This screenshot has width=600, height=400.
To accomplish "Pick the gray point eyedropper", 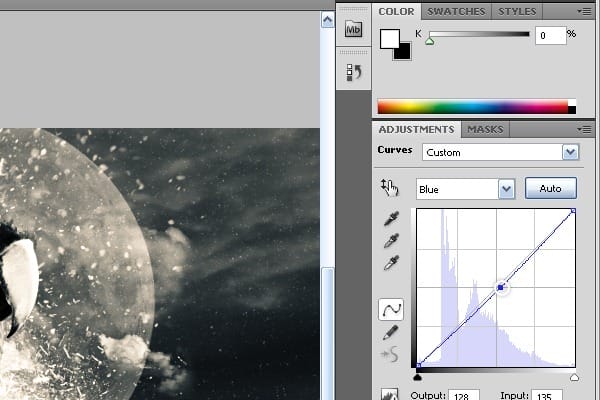I will click(x=390, y=241).
